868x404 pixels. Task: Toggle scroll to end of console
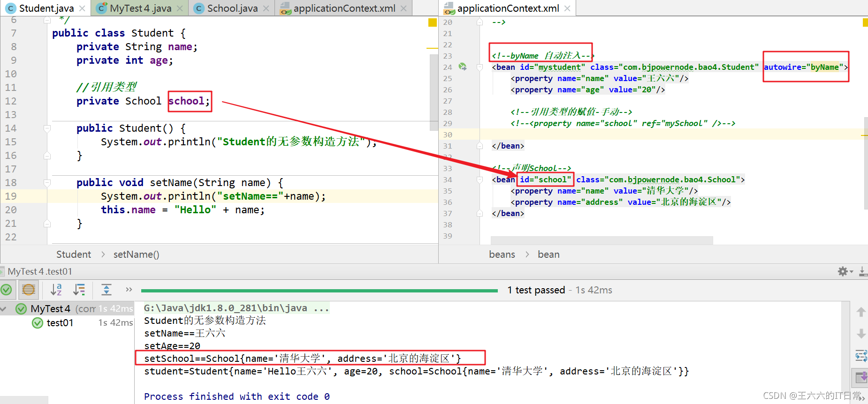point(861,377)
